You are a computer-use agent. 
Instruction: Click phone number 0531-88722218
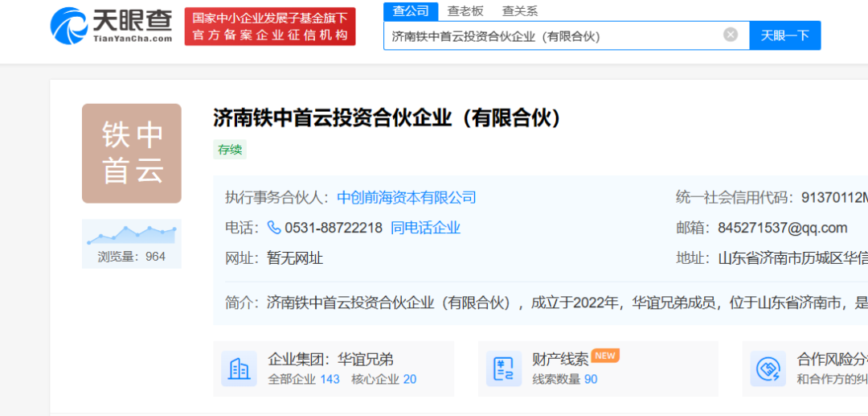tap(334, 228)
